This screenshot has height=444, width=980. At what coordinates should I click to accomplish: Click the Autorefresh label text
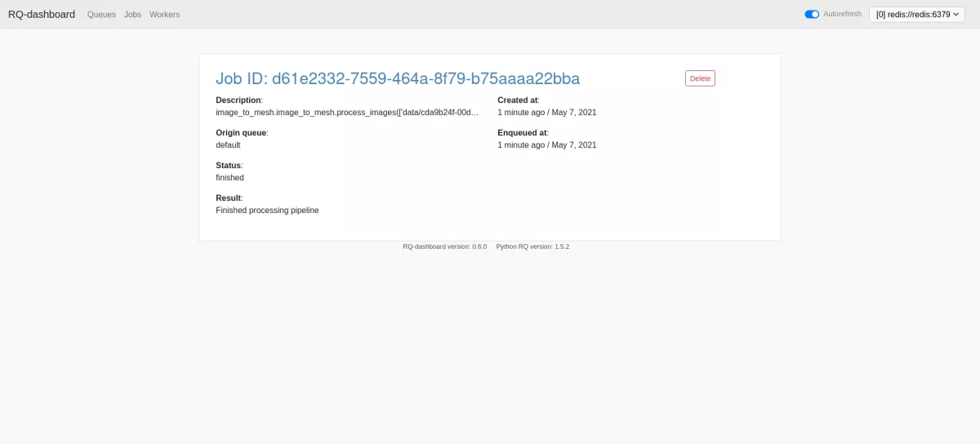click(842, 14)
